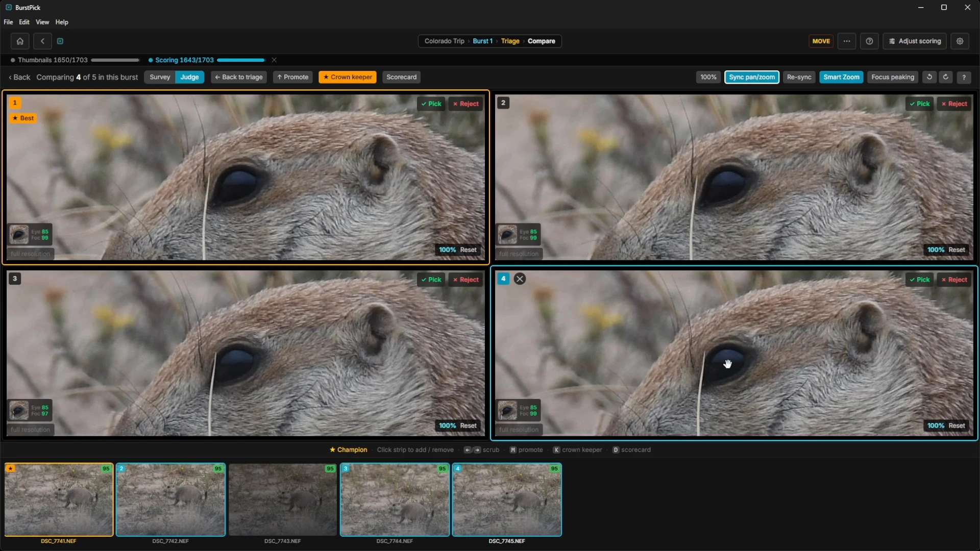Click the Home icon in toolbar
This screenshot has height=551, width=980.
tap(20, 41)
